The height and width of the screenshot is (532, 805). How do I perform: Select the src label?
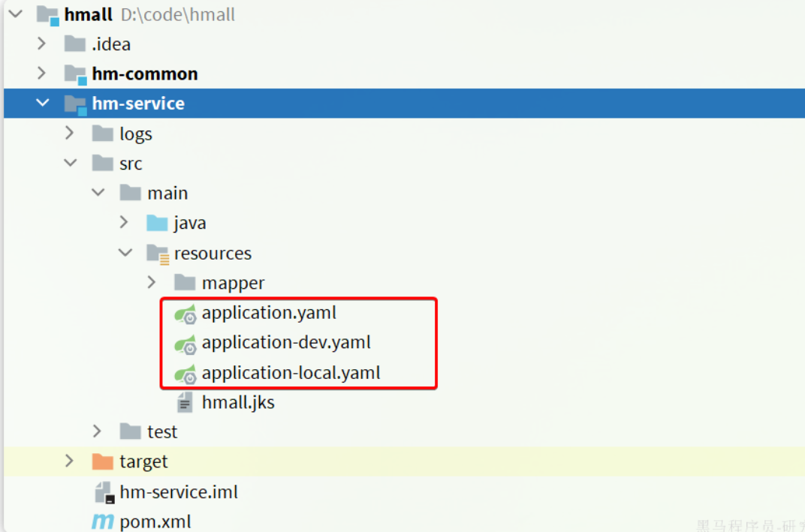click(x=131, y=164)
